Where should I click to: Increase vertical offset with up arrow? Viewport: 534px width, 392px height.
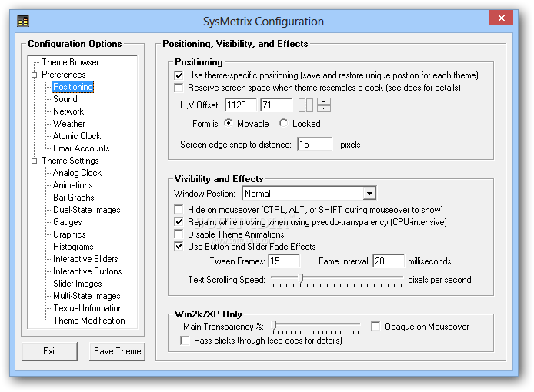click(x=323, y=101)
